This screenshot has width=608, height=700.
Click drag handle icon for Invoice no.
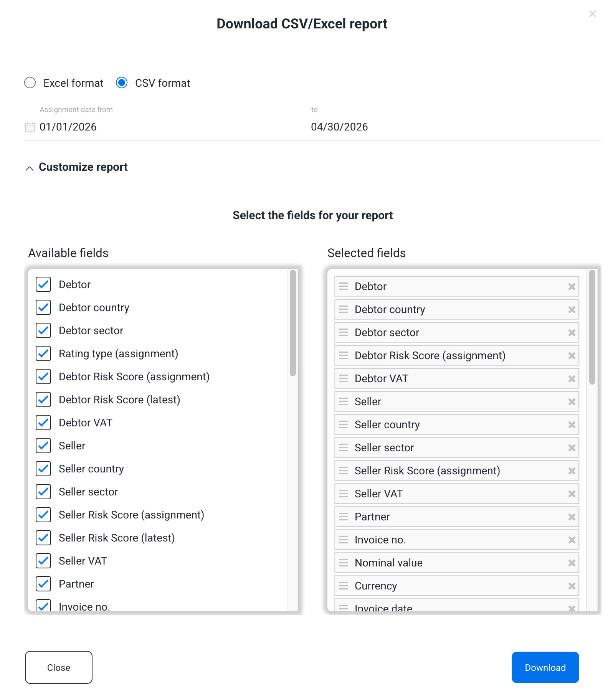344,540
